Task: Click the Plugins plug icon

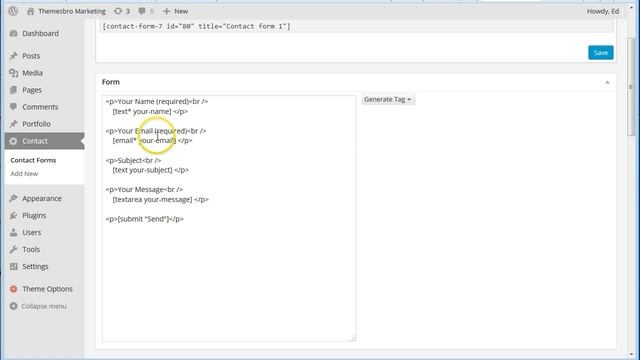Action: (13, 216)
